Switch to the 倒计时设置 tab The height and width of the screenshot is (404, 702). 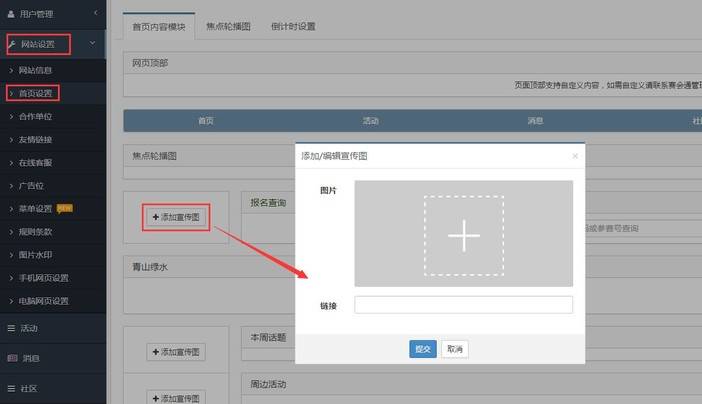pos(293,27)
